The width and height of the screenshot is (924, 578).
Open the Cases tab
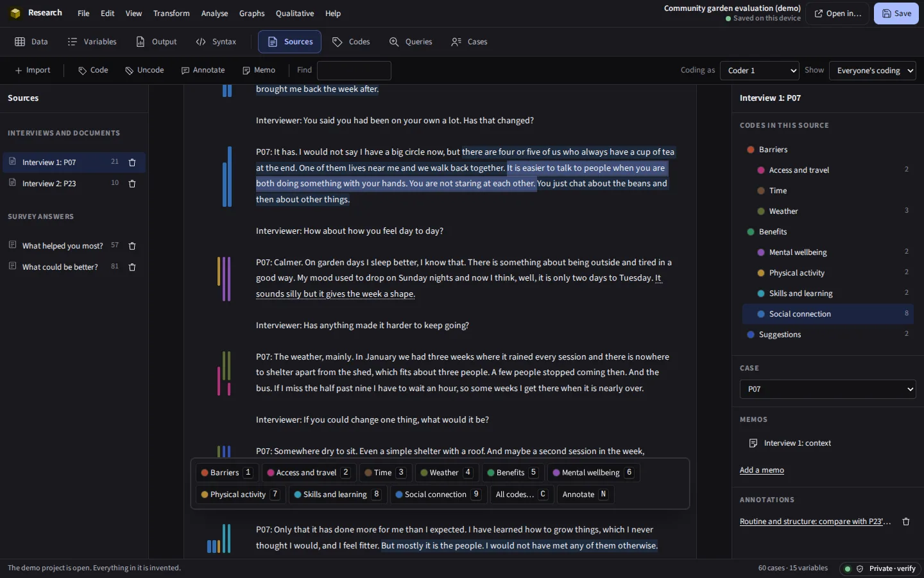coord(469,42)
